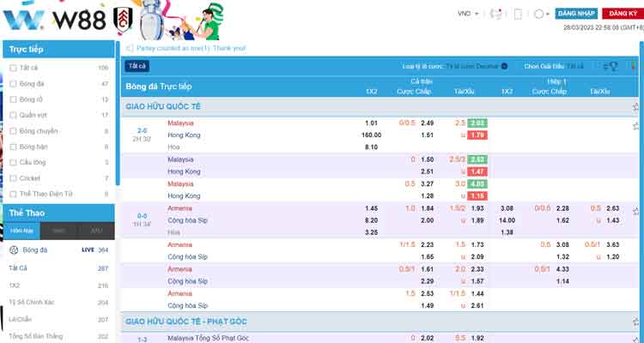Open Tổng Số Bàn Thắng market
This screenshot has height=343, width=644.
(58, 336)
